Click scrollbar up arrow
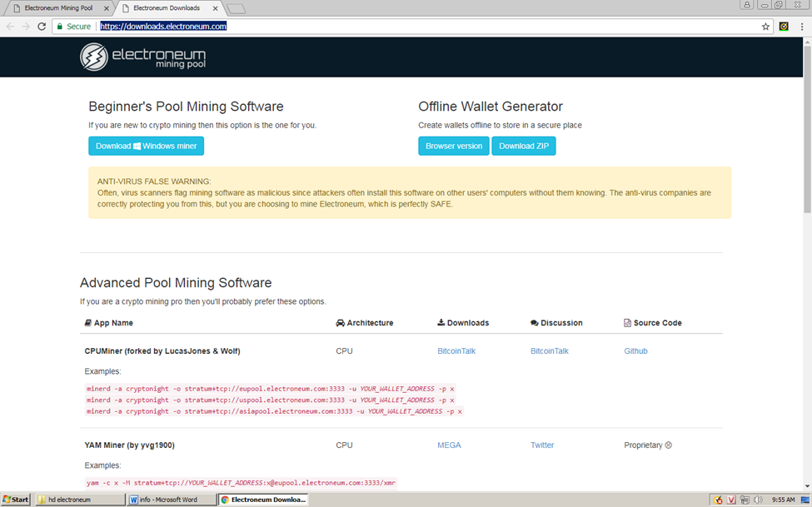Image resolution: width=812 pixels, height=507 pixels. click(807, 42)
